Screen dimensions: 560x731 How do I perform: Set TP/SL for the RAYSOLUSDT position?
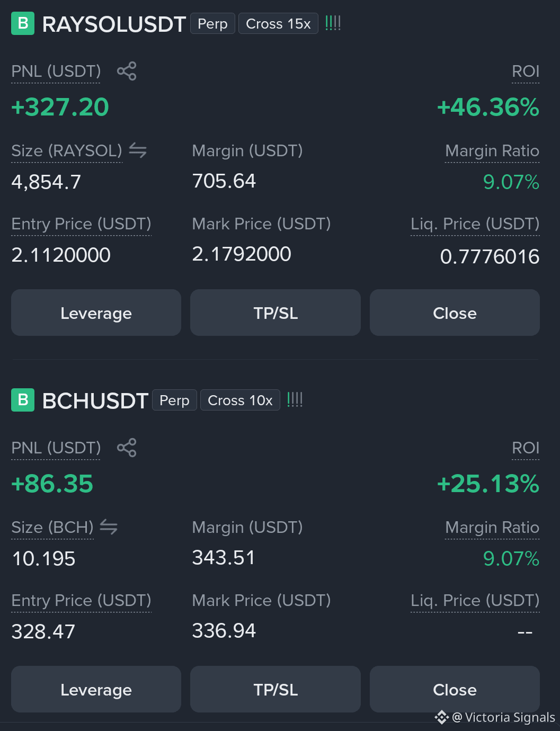coord(275,313)
